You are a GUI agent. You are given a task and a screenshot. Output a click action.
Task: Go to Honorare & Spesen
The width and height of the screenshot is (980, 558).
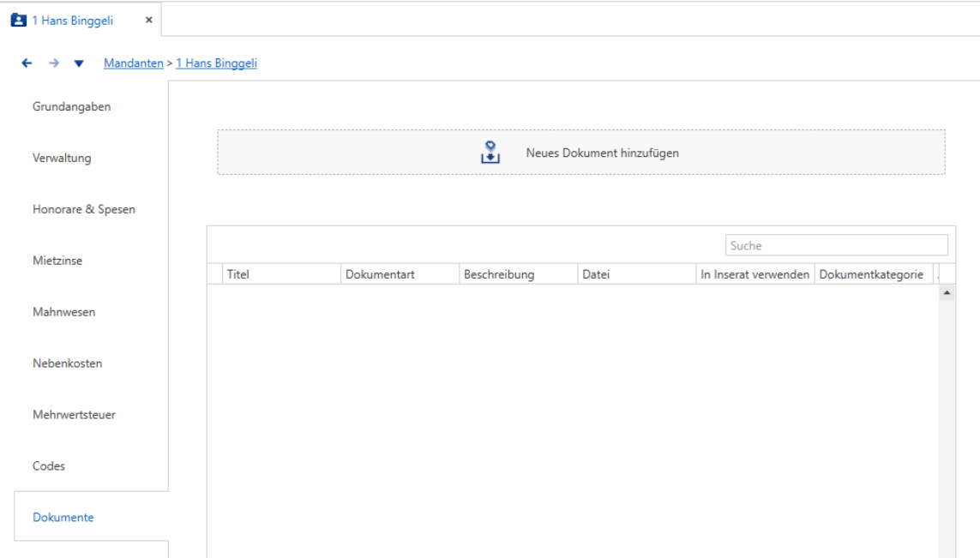[x=84, y=209]
